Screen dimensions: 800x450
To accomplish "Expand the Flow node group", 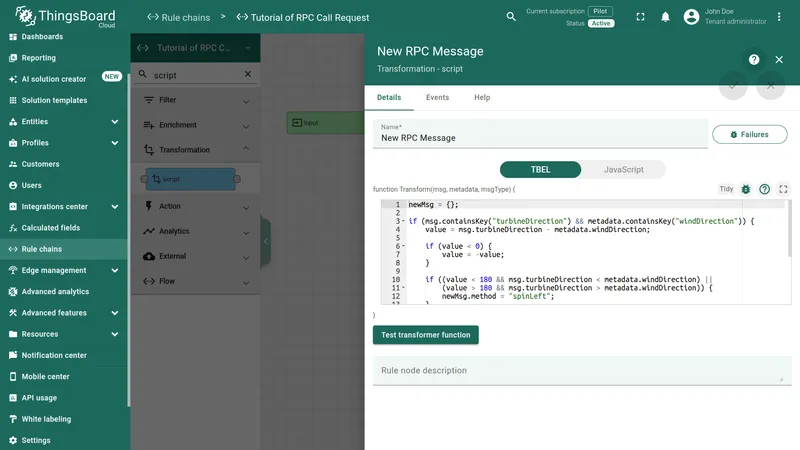I will coord(195,282).
